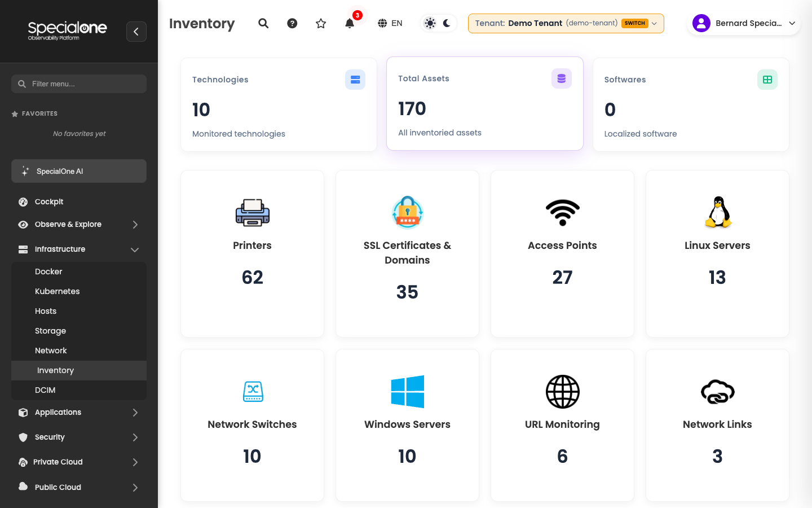Screen dimensions: 812x508
Task: Click the Private Cloud icon
Action: point(23,462)
